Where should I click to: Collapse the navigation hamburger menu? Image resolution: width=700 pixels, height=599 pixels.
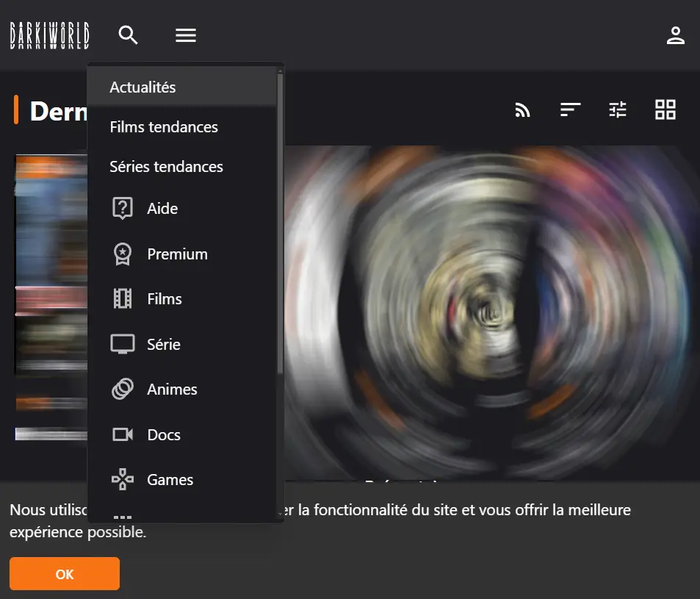185,35
